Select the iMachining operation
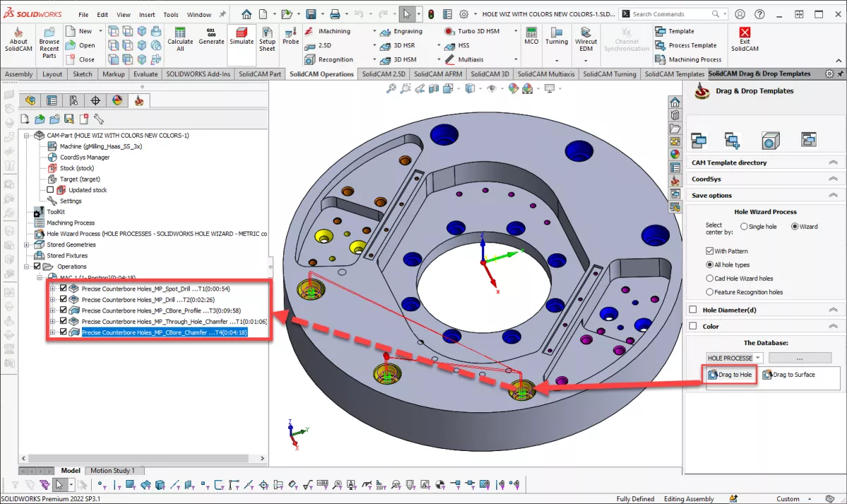The image size is (847, 504). tap(329, 31)
